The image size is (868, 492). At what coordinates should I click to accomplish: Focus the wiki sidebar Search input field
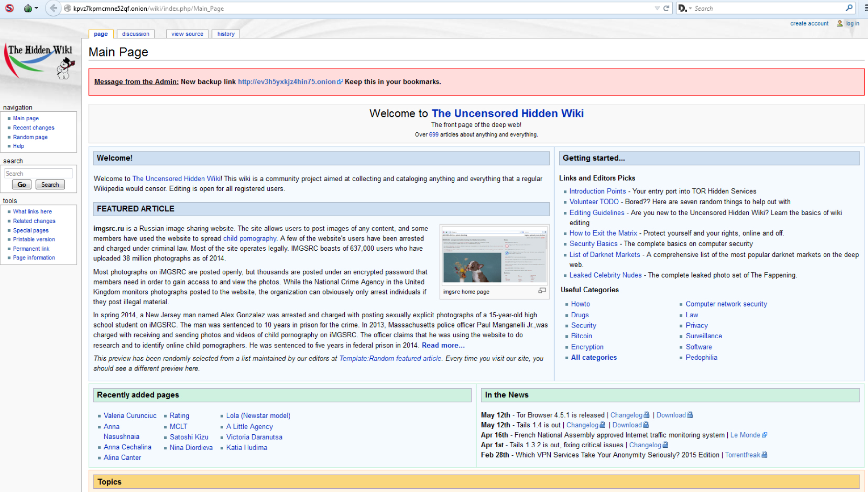click(38, 173)
